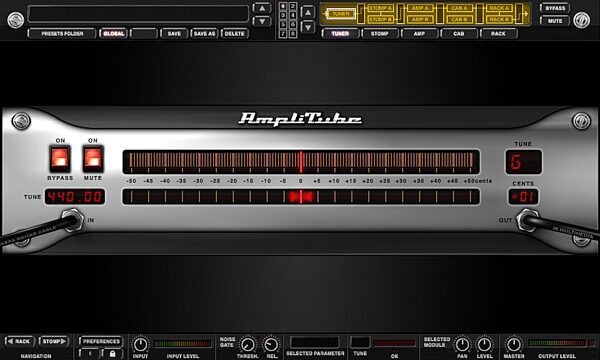Switch to the Amp module tab
600x360 pixels.
(419, 34)
